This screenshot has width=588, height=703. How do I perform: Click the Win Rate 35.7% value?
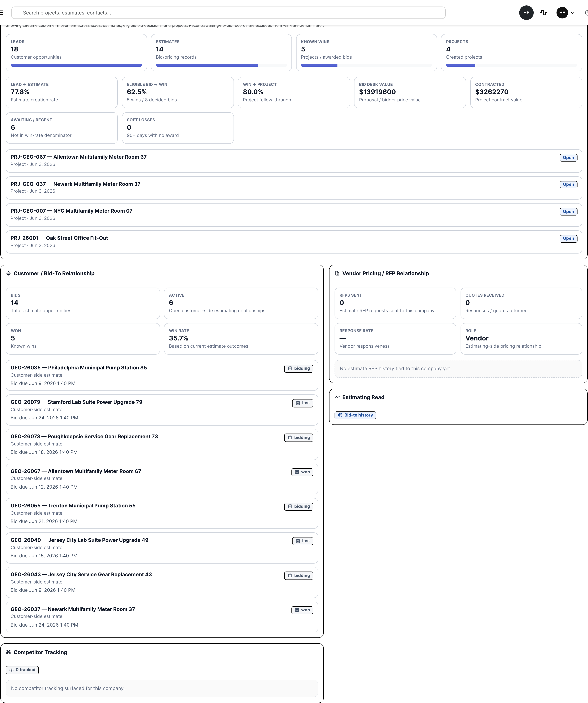click(x=178, y=338)
